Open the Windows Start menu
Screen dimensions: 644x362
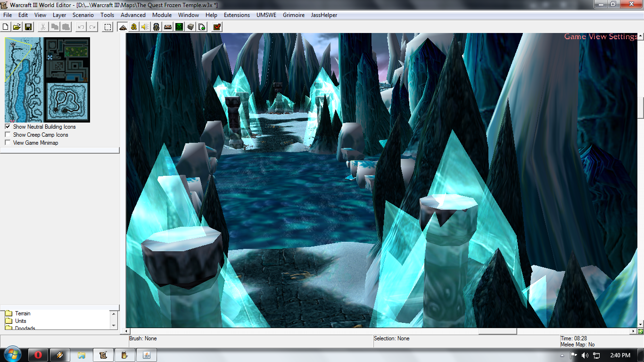tap(12, 354)
